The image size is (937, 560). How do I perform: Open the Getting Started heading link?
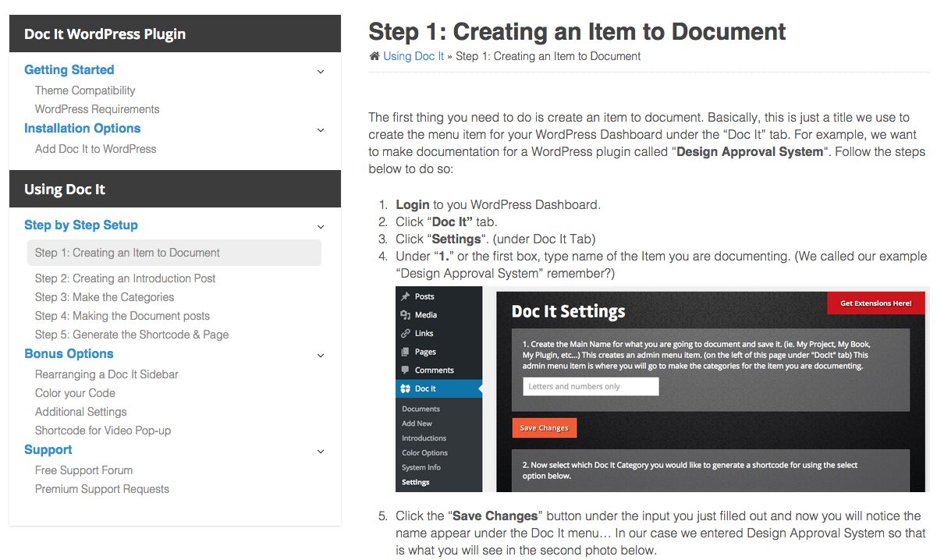(x=69, y=69)
